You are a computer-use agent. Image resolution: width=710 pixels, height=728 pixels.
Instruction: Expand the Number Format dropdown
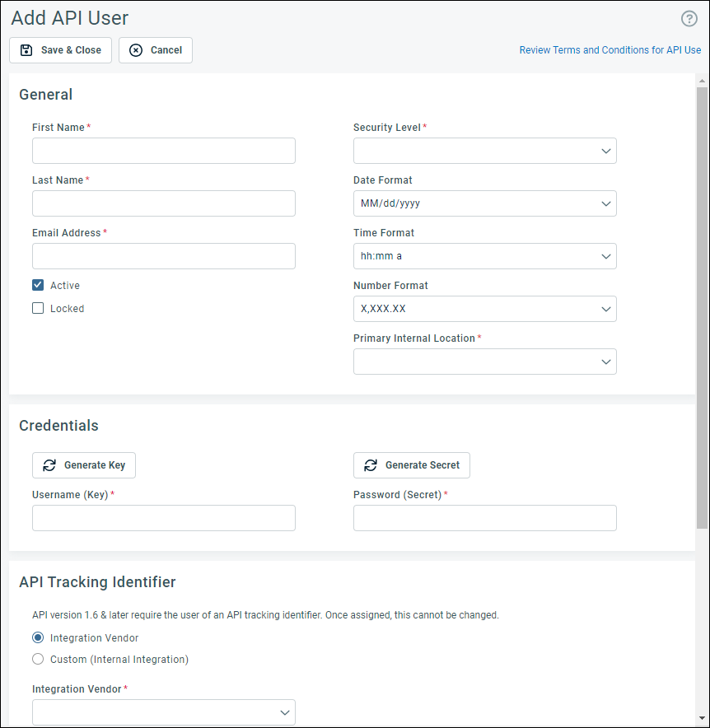point(484,309)
